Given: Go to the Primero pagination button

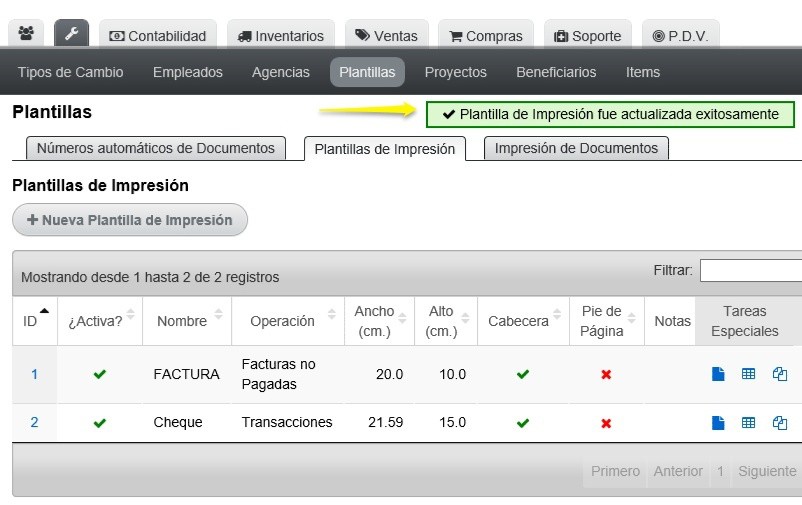Looking at the screenshot, I should [615, 471].
